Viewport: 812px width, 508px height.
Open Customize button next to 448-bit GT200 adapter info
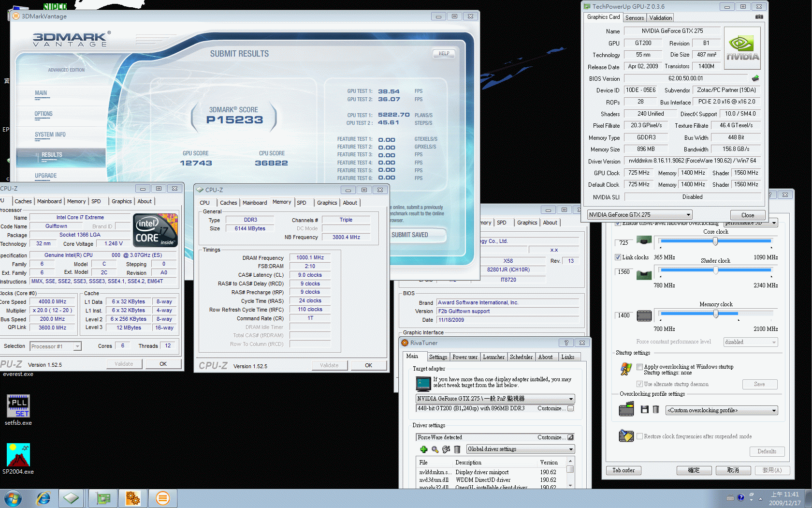(x=570, y=408)
